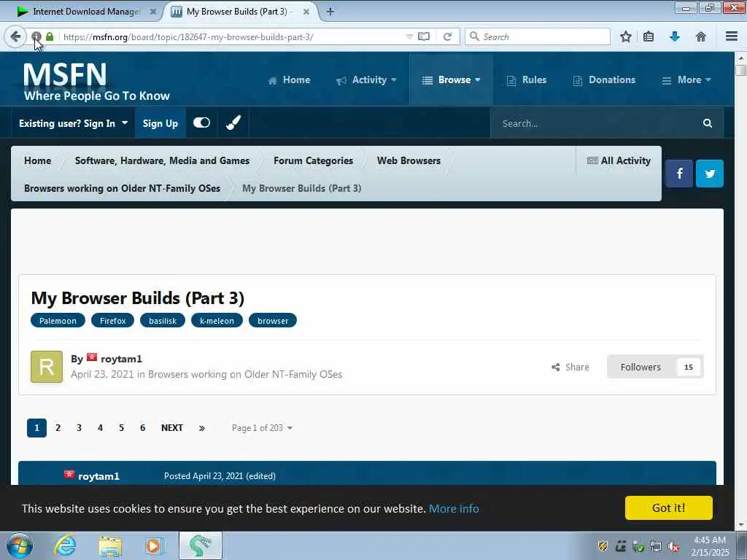The image size is (747, 560).
Task: Expand the Browse menu
Action: pos(451,80)
